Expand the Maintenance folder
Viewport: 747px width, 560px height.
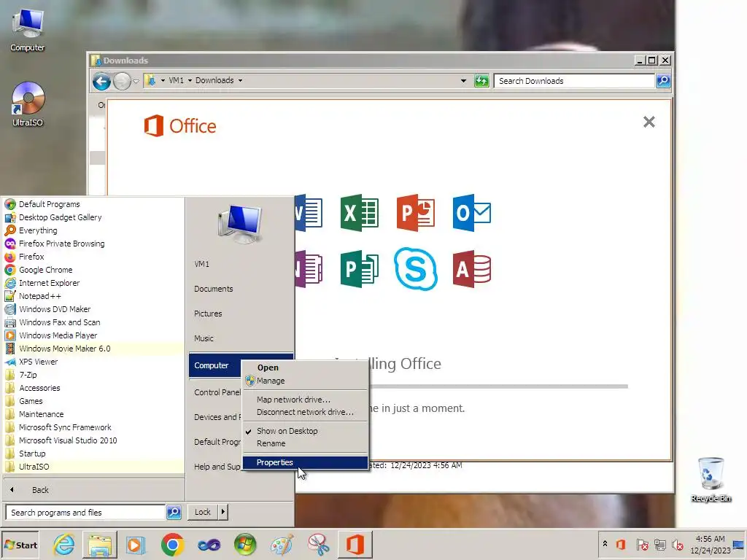pyautogui.click(x=41, y=414)
